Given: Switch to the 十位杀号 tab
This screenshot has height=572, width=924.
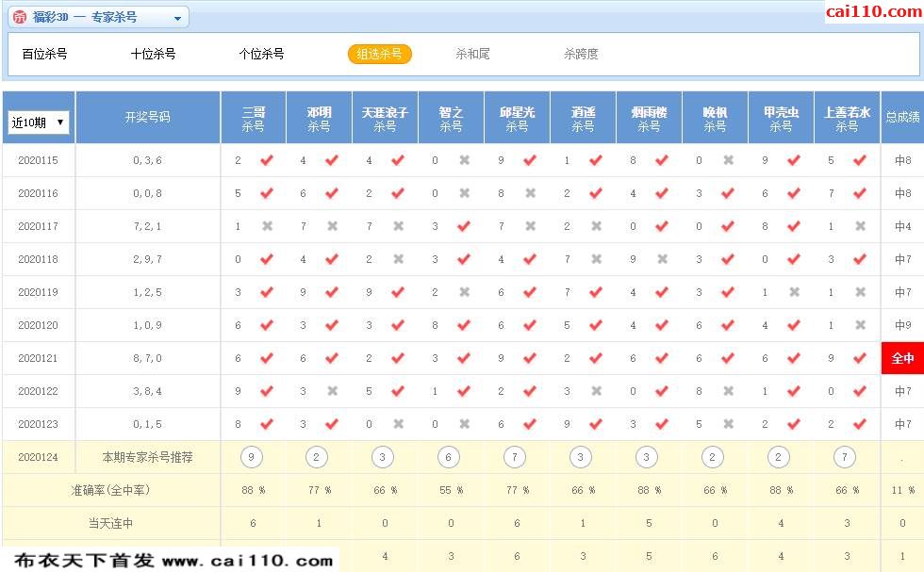Looking at the screenshot, I should click(x=153, y=55).
